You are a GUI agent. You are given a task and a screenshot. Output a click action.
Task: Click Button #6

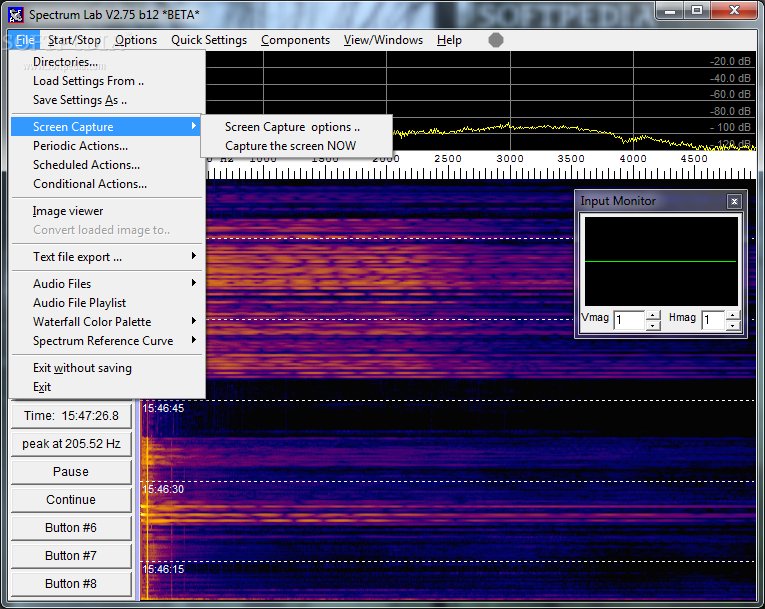point(71,528)
